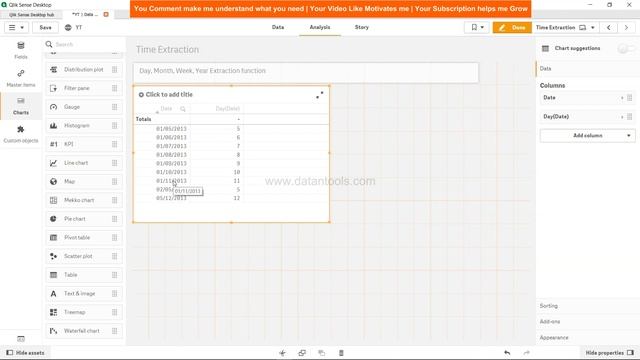This screenshot has width=640, height=360.
Task: Toggle the Chart suggestions switch
Action: (626, 49)
